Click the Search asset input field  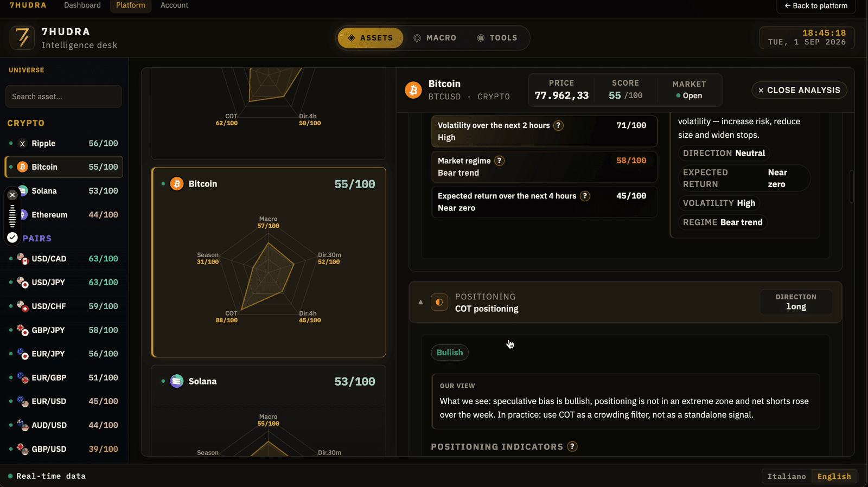[x=63, y=97]
